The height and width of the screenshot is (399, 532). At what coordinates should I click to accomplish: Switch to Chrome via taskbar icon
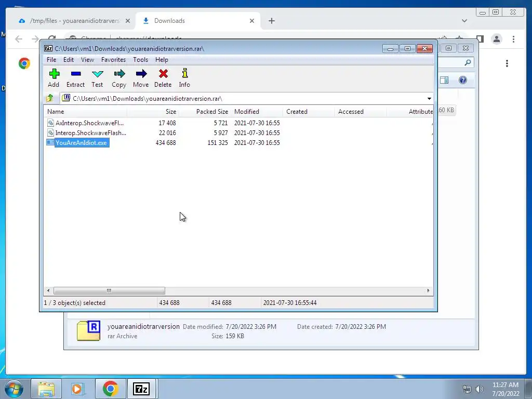(110, 389)
